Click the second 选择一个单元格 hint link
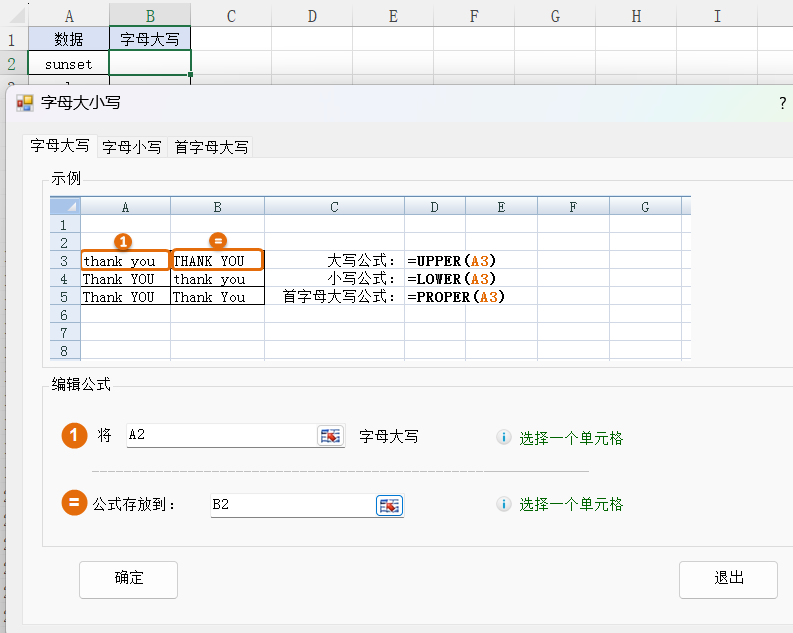Viewport: 793px width, 633px height. (570, 504)
